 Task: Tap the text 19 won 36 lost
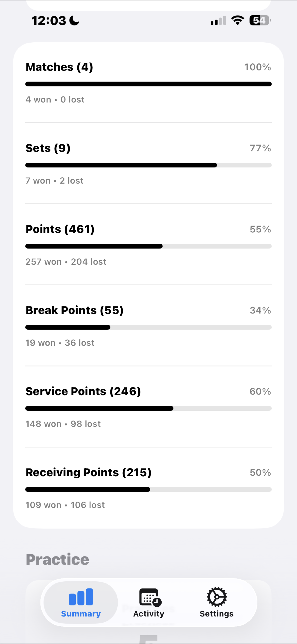60,342
